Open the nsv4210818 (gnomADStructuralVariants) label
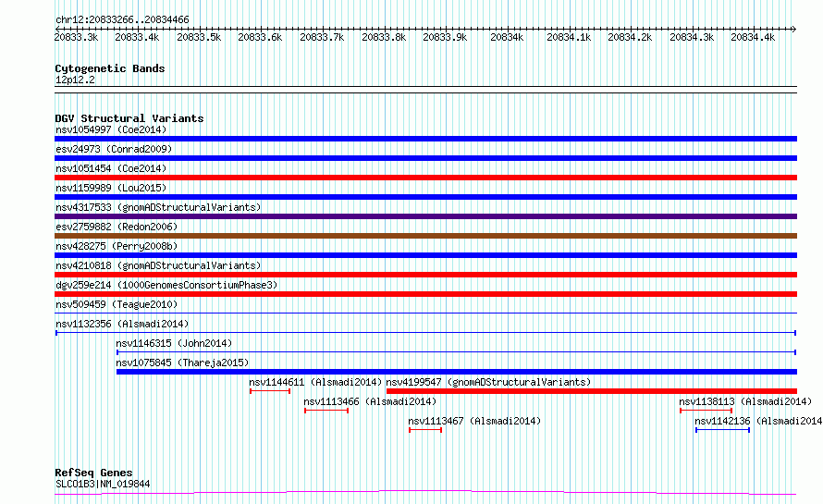 click(x=158, y=265)
